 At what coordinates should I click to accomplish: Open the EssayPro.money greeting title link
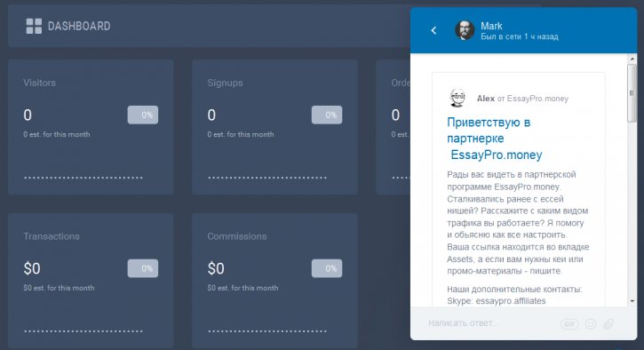tap(495, 139)
